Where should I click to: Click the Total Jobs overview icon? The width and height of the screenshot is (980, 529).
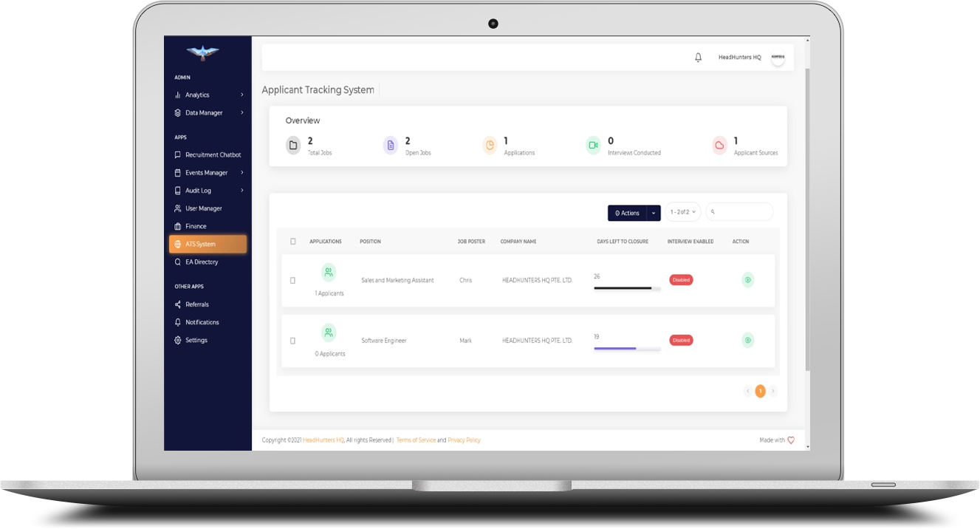point(293,146)
